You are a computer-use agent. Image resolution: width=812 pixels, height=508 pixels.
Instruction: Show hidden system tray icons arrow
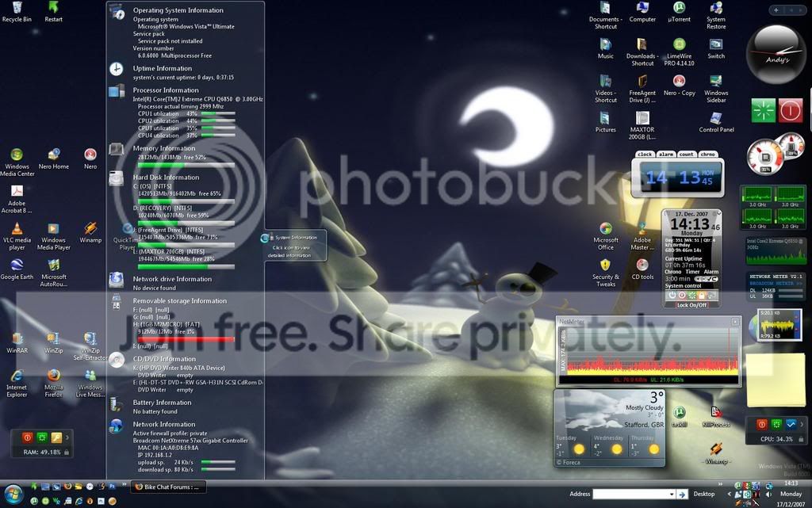[x=730, y=495]
